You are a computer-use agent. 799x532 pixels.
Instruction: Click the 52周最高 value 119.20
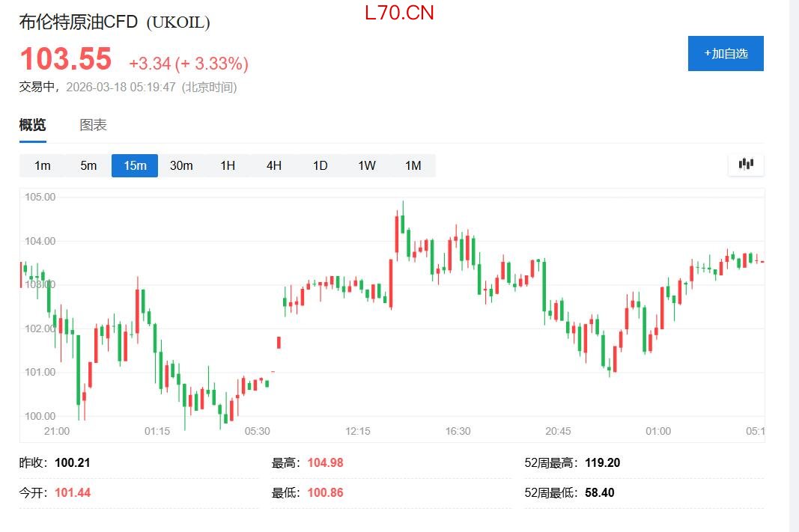(602, 462)
